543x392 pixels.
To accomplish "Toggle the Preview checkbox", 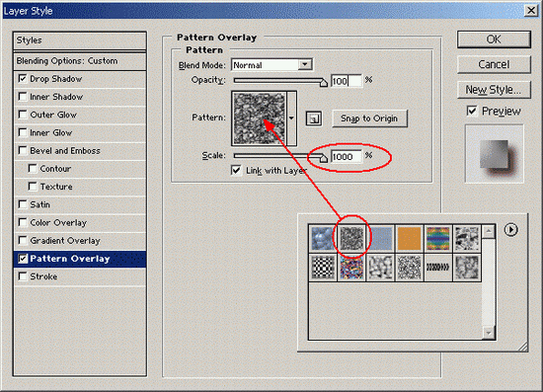I will (472, 112).
